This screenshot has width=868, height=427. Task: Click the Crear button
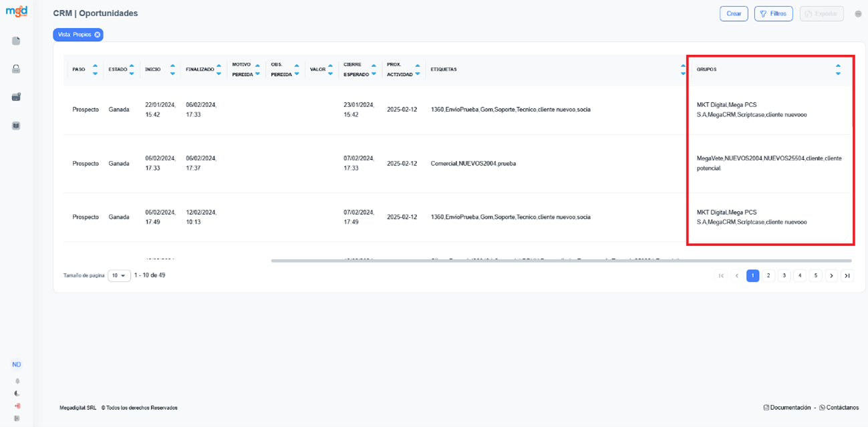point(734,13)
